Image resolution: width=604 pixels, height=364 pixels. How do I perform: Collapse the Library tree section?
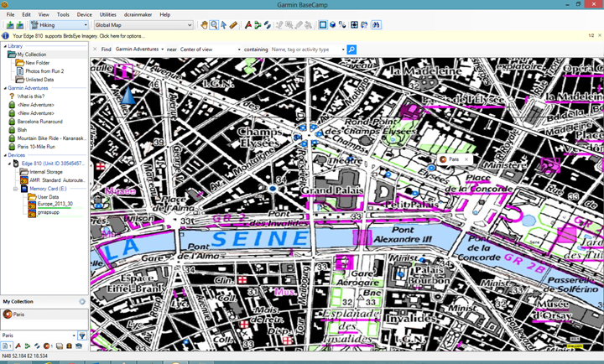(x=5, y=46)
